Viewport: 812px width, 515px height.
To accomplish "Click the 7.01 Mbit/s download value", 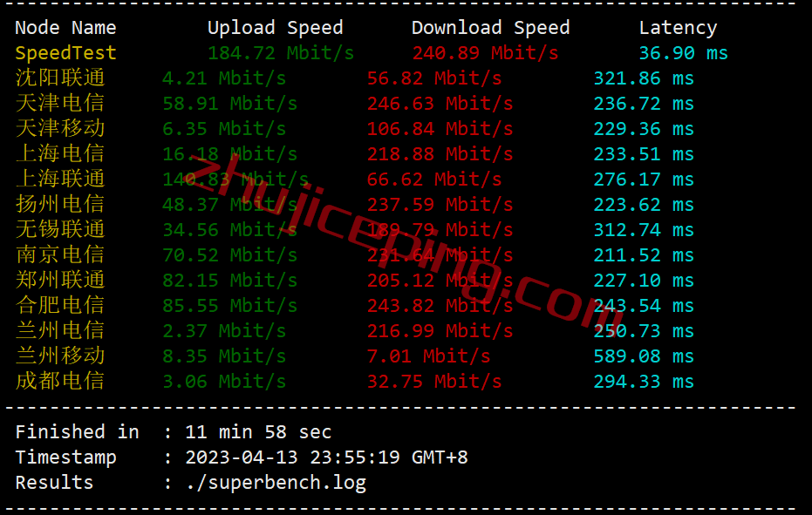I will click(428, 356).
